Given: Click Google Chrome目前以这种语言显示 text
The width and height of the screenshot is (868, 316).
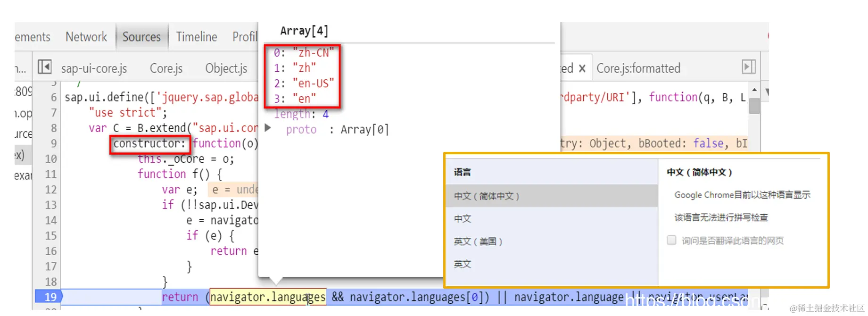Looking at the screenshot, I should (x=742, y=195).
